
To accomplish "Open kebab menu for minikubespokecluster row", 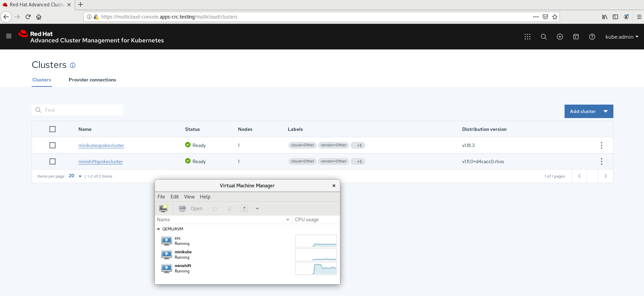I will coord(601,145).
